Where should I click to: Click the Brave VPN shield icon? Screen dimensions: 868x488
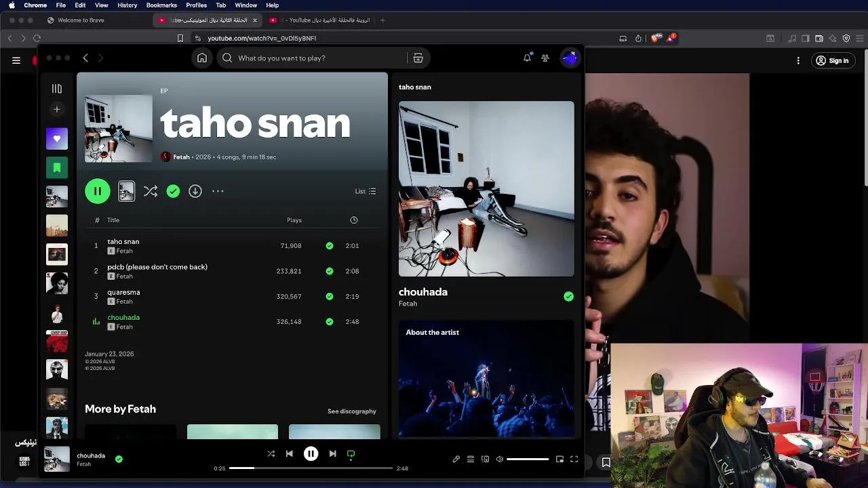click(846, 39)
